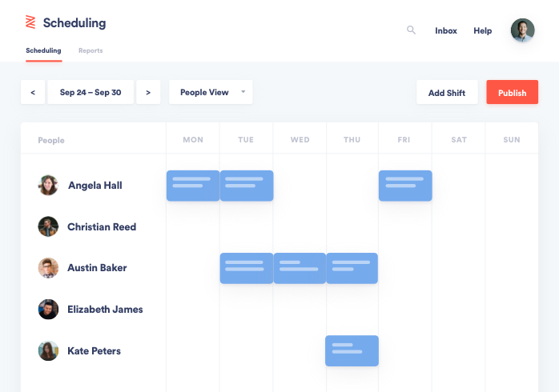Advance to the next week
Image resolution: width=559 pixels, height=392 pixels.
148,92
